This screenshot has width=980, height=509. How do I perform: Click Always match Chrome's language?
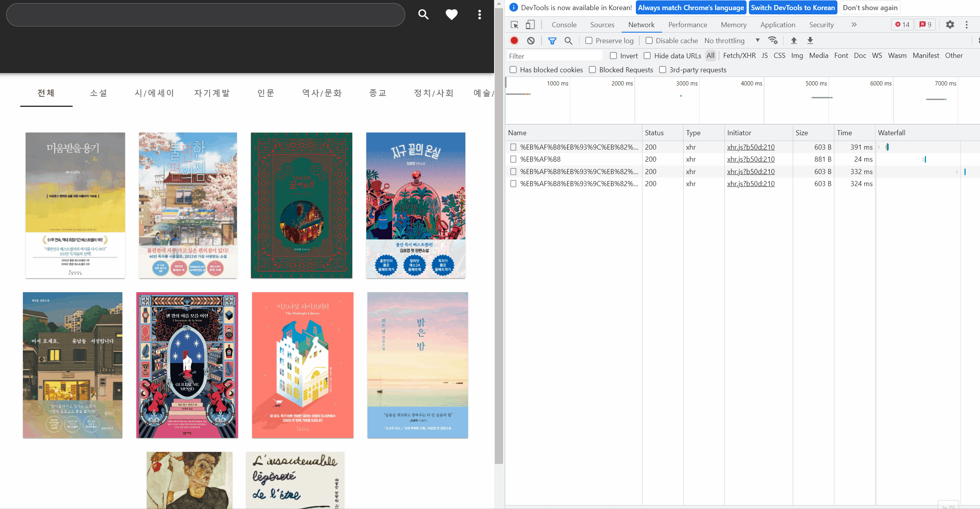point(691,7)
